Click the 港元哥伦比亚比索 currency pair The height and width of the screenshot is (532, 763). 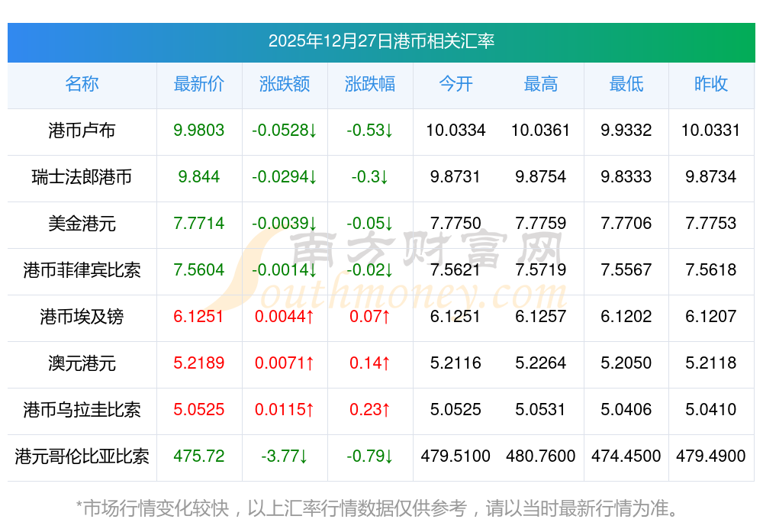click(82, 456)
